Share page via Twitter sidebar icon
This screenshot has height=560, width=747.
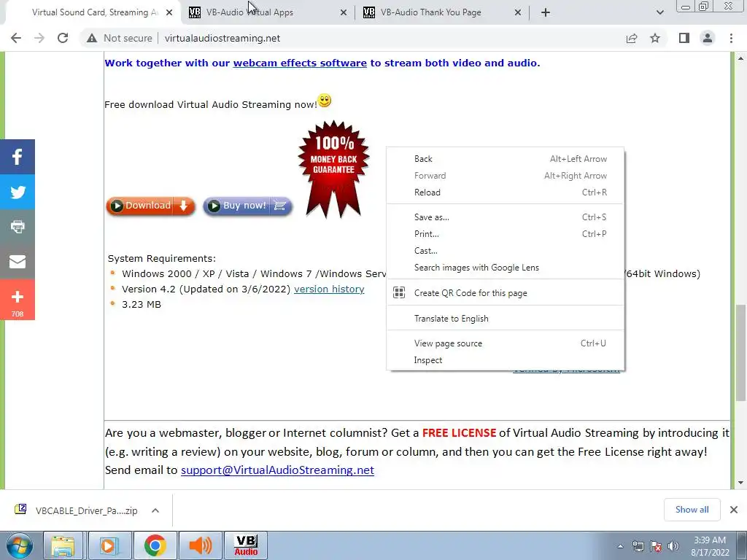point(18,192)
